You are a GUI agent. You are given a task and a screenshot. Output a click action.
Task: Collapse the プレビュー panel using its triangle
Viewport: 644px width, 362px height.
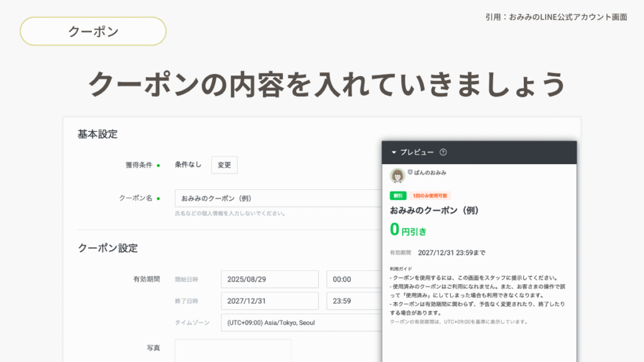click(394, 152)
